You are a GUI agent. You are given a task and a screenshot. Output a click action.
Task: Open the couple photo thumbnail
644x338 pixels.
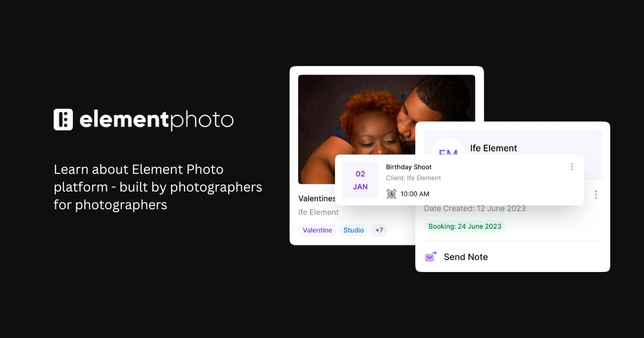coord(386,129)
